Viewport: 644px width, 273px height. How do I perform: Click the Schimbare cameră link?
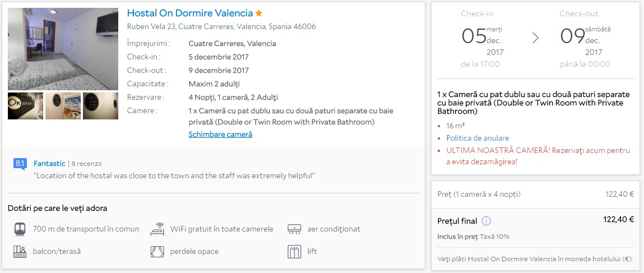tap(220, 135)
